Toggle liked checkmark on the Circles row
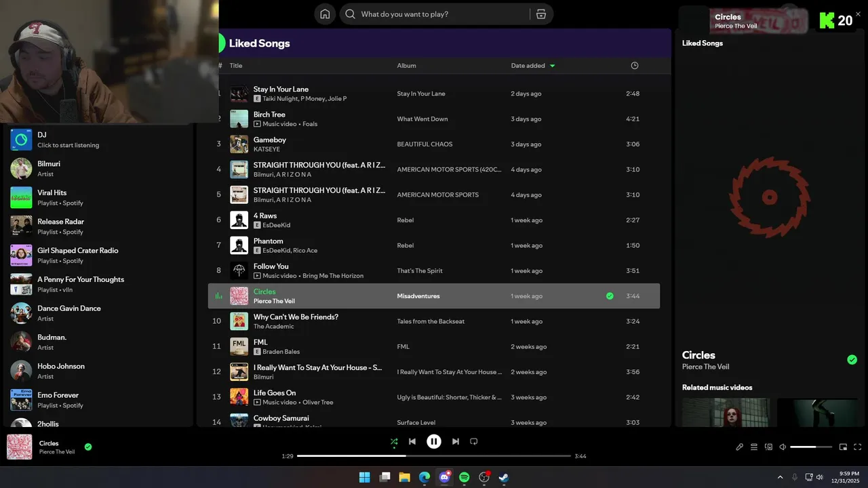The image size is (868, 488). click(610, 296)
